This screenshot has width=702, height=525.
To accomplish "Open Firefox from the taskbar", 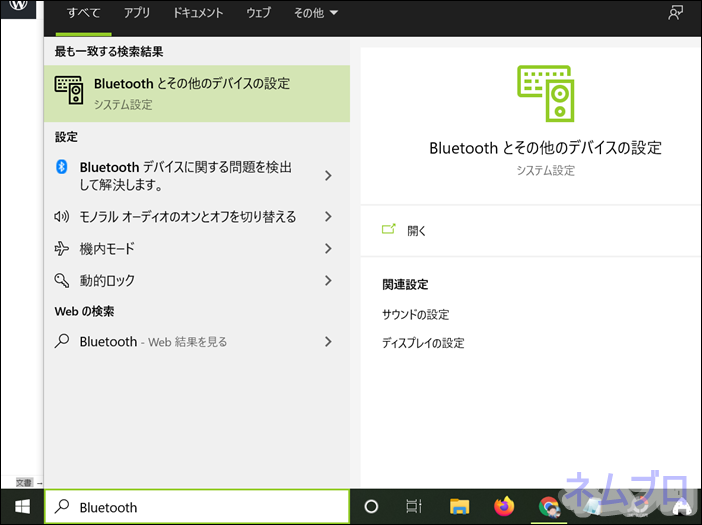I will click(x=504, y=507).
